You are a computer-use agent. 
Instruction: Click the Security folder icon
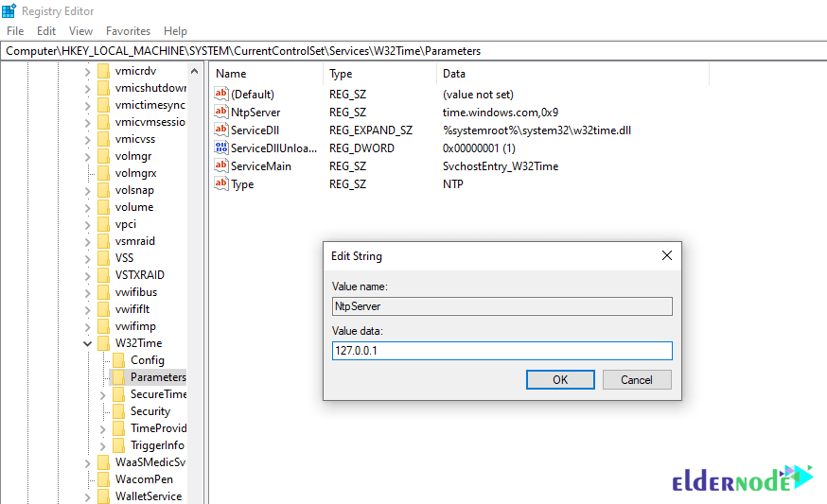tap(119, 411)
